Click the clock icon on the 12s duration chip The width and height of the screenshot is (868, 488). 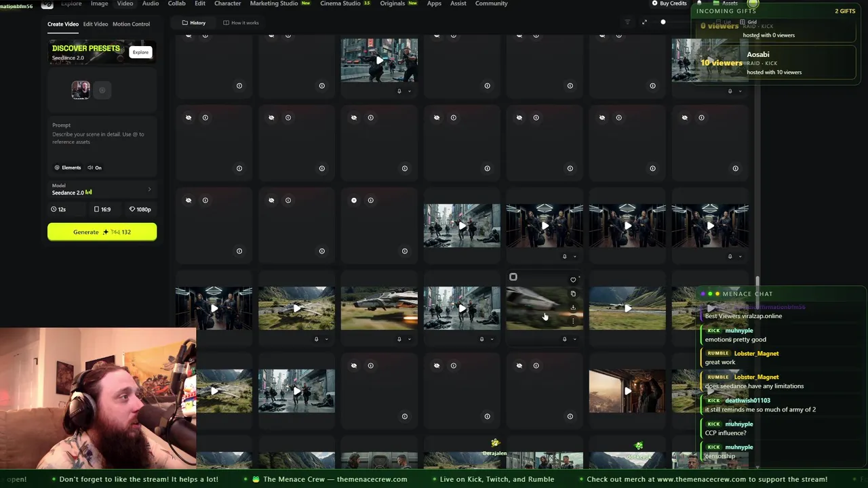(x=54, y=209)
